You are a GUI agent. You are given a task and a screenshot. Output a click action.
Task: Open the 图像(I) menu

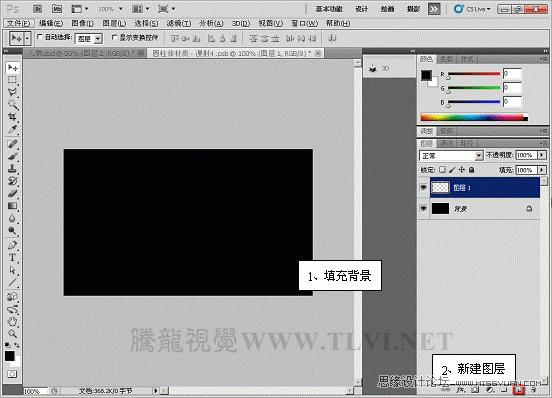coord(82,23)
